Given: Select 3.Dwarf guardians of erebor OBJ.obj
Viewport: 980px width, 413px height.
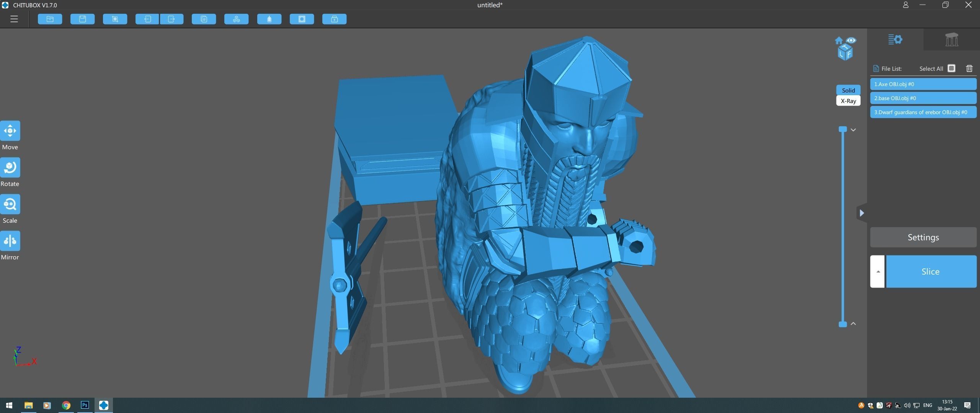Looking at the screenshot, I should (923, 112).
